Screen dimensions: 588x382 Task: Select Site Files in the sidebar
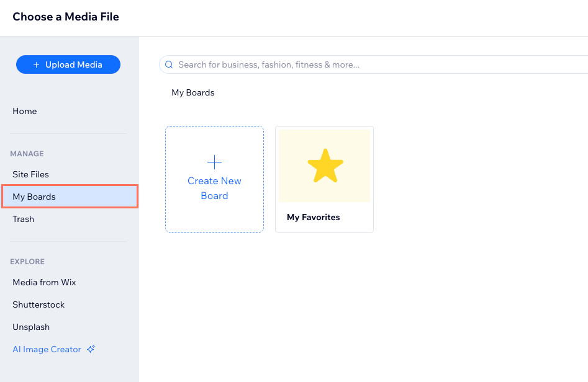(x=31, y=174)
